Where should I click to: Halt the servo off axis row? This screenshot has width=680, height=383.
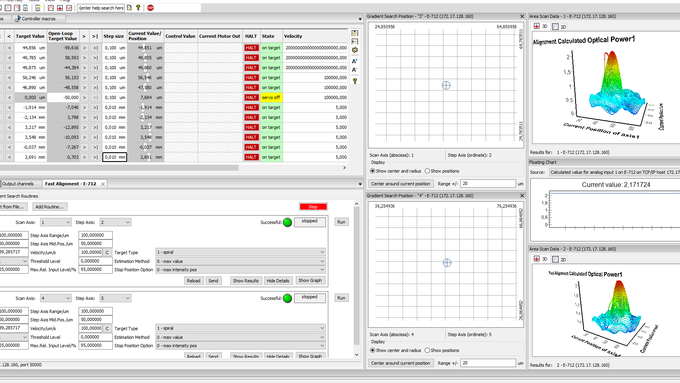point(251,98)
